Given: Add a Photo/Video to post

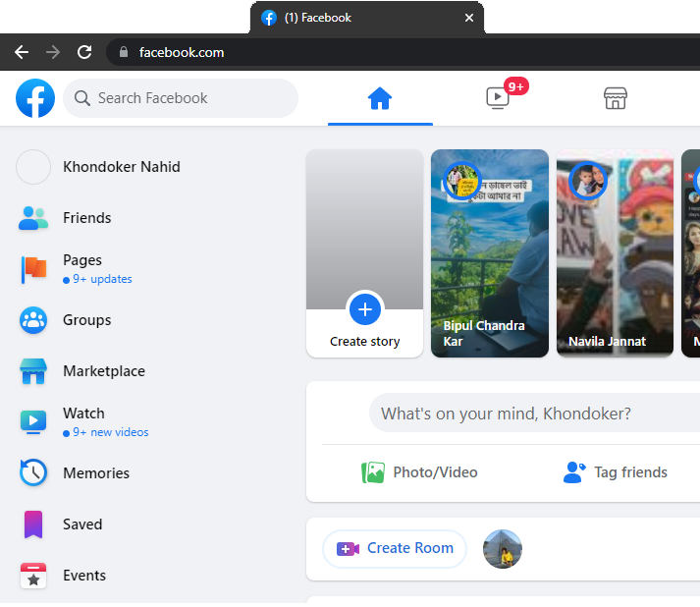Looking at the screenshot, I should click(x=419, y=472).
